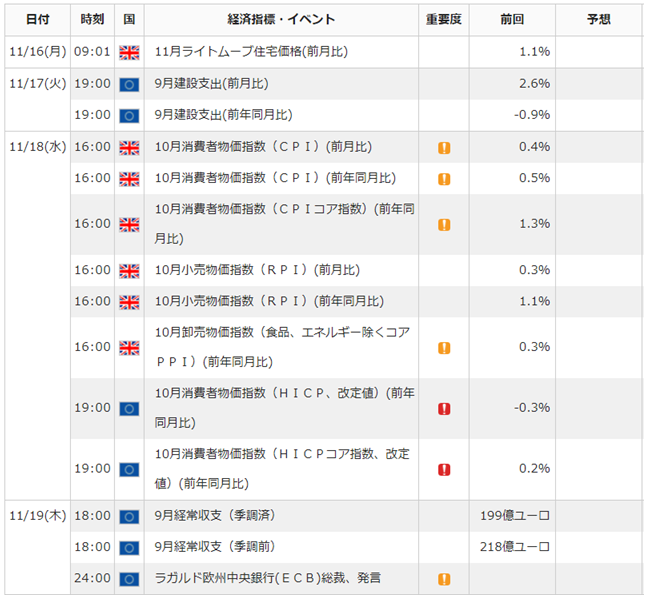The width and height of the screenshot is (646, 597).
Task: Click orange importance icon for CPIコア指数
Action: coord(444,225)
